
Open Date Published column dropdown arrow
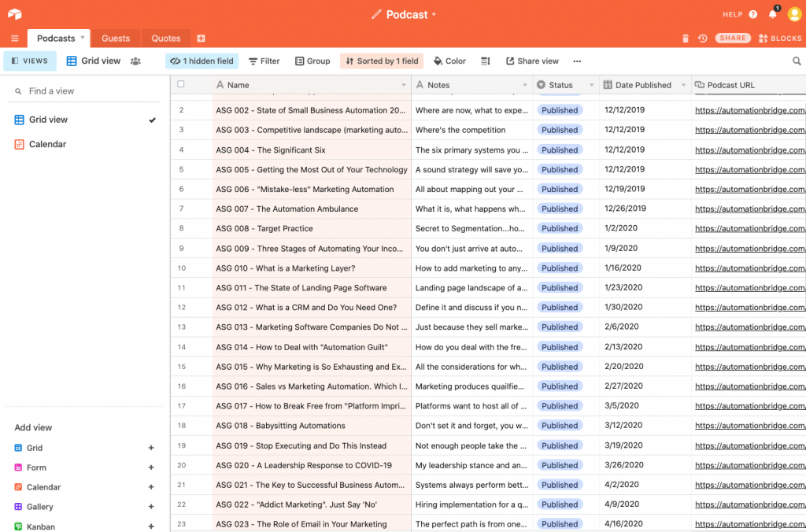[x=683, y=85]
